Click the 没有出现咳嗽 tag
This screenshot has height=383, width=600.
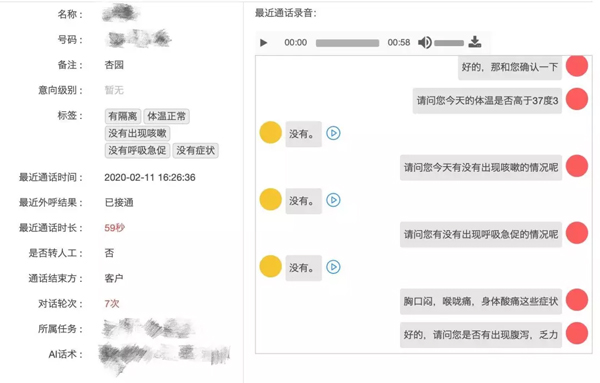137,133
